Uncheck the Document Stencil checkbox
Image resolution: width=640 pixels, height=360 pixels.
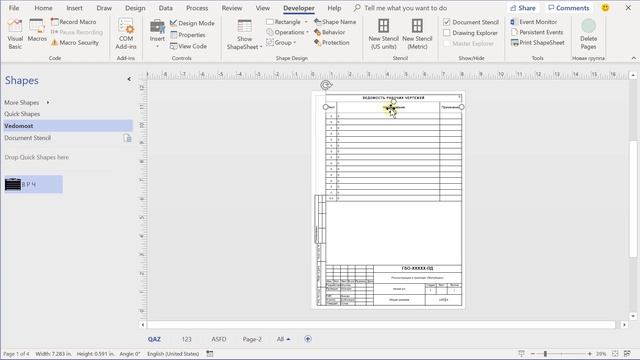(x=447, y=22)
